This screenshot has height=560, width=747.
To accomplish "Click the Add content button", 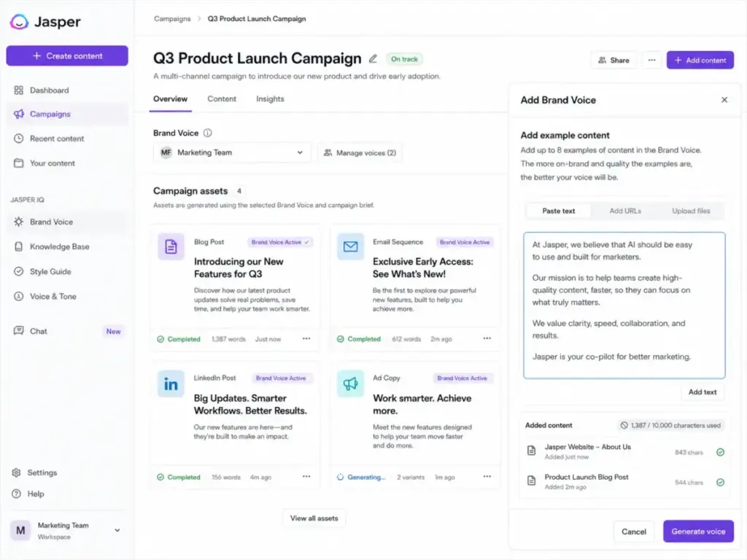I will click(700, 60).
